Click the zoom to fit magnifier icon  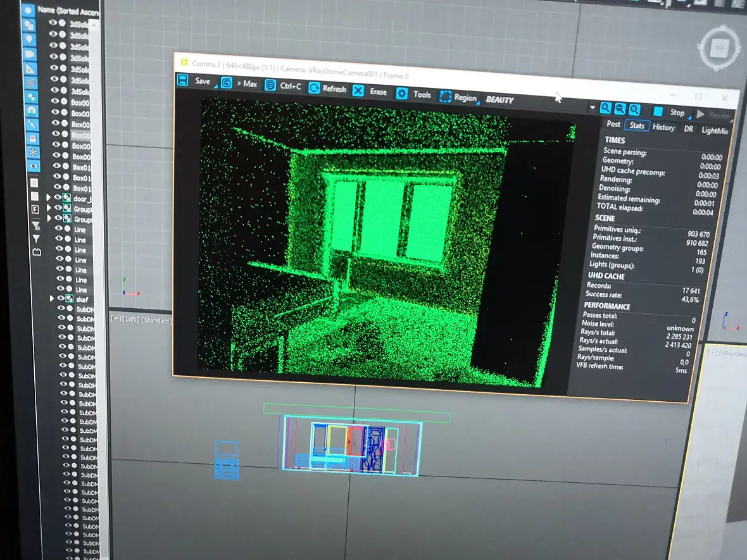[634, 109]
